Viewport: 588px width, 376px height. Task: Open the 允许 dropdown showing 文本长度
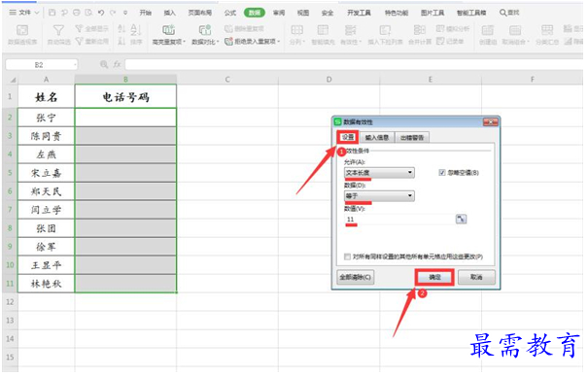(x=379, y=172)
